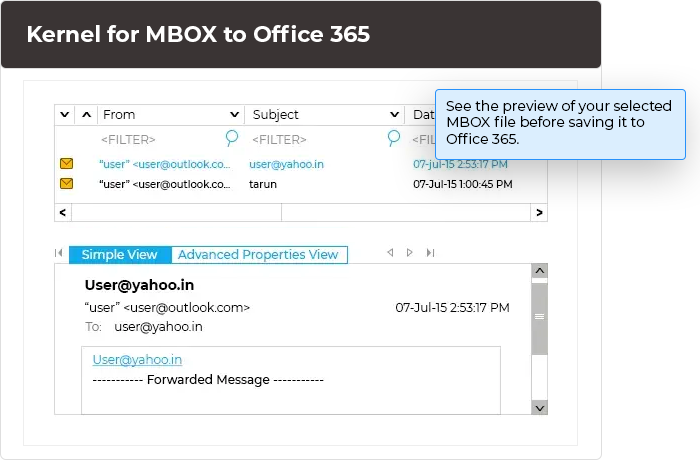Click the search icon in Subject filter
The width and height of the screenshot is (700, 460).
(393, 138)
